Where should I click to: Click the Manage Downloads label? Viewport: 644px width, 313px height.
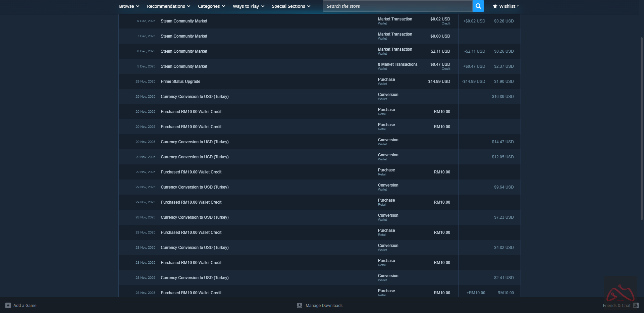coord(324,305)
